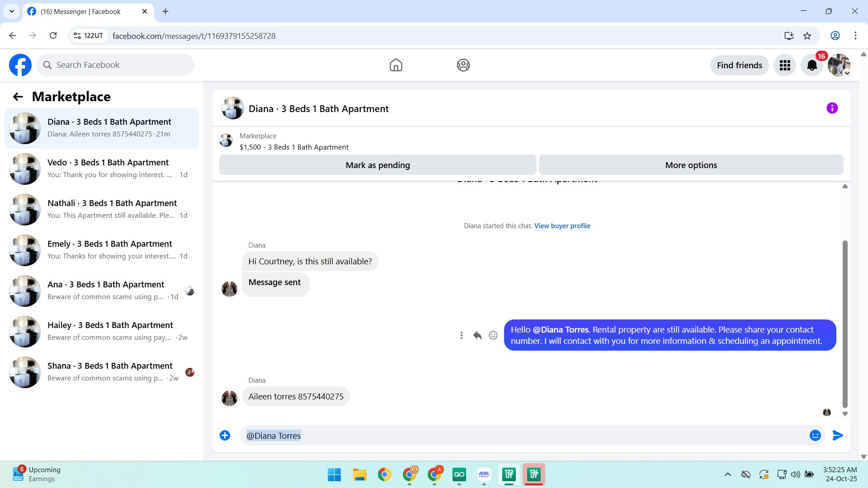The width and height of the screenshot is (868, 488).
Task: Open the notifications bell
Action: tap(812, 66)
